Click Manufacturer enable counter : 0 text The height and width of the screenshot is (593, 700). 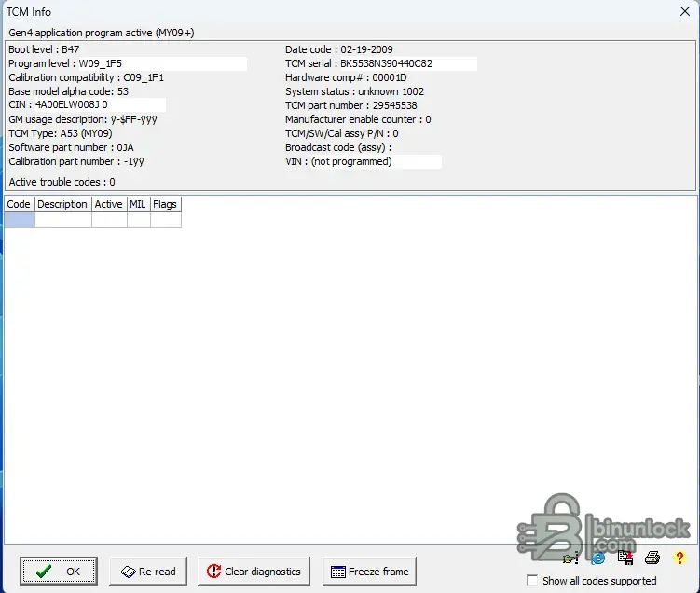pos(358,119)
